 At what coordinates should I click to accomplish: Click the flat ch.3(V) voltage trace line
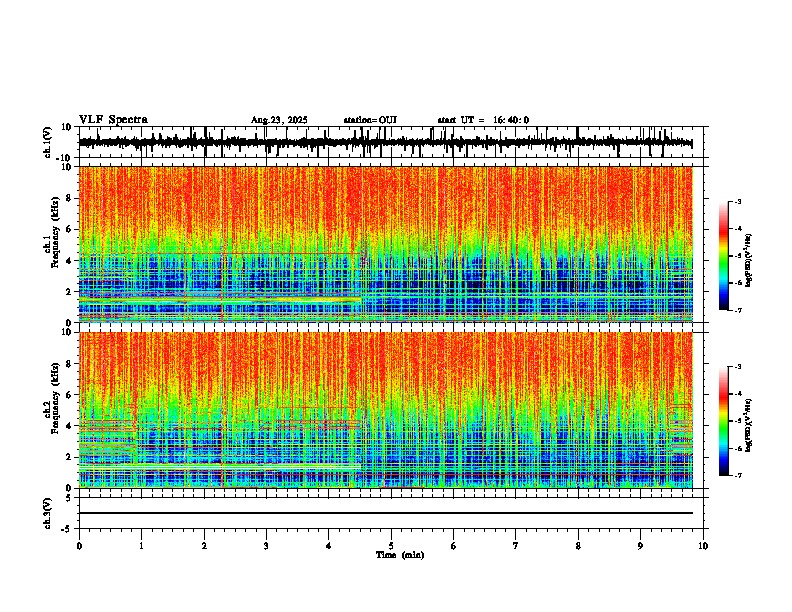coord(385,513)
